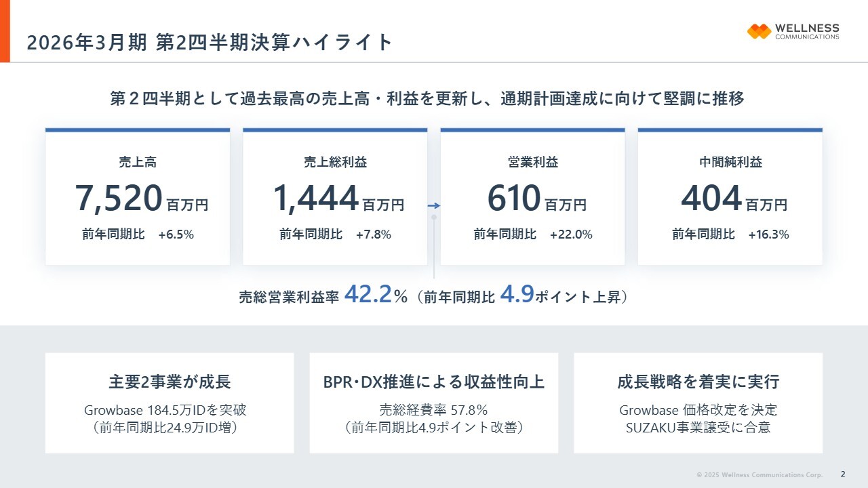
Task: Click the blue arrow pointing to 営業利益
Action: click(434, 205)
